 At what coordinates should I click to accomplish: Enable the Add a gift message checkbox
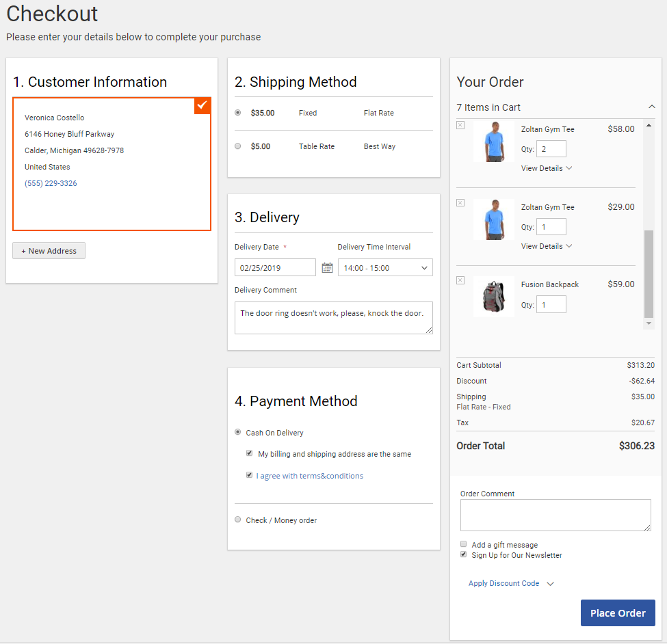464,544
